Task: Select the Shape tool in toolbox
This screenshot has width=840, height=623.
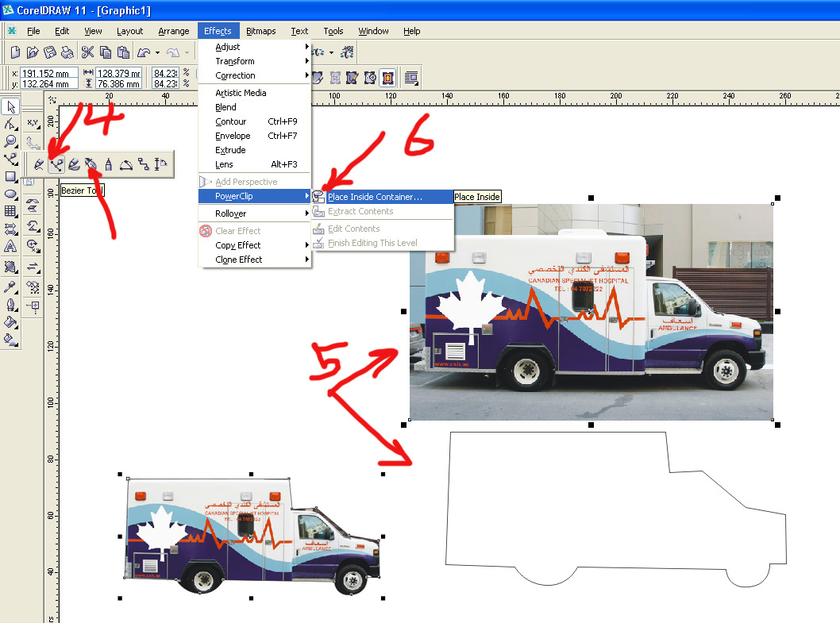Action: 10,125
